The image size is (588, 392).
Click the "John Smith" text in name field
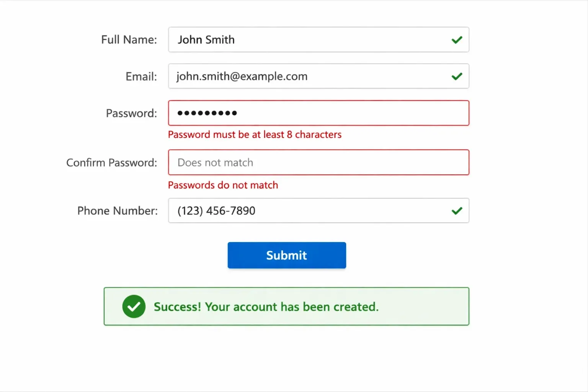(206, 40)
